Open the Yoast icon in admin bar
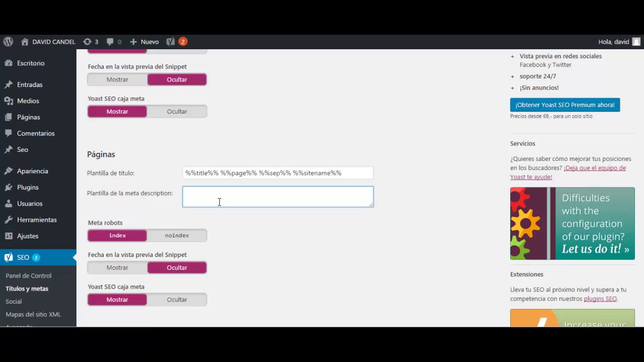 [171, 42]
